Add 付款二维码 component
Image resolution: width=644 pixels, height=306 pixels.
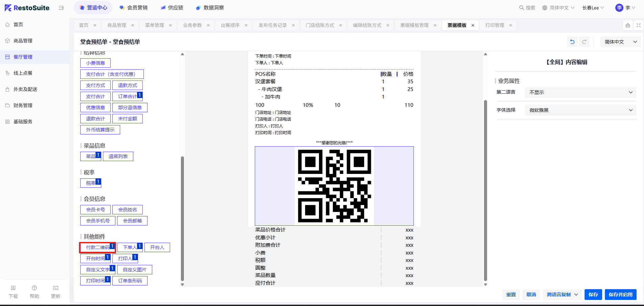click(98, 247)
